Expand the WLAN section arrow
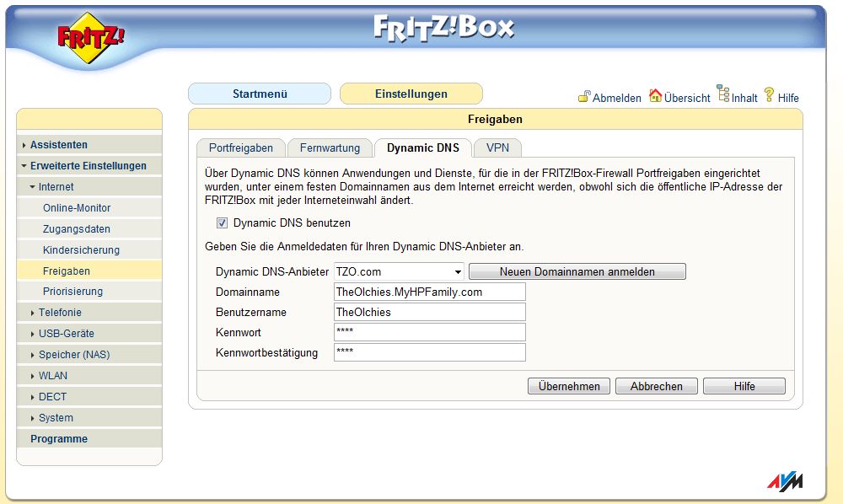 pos(33,376)
